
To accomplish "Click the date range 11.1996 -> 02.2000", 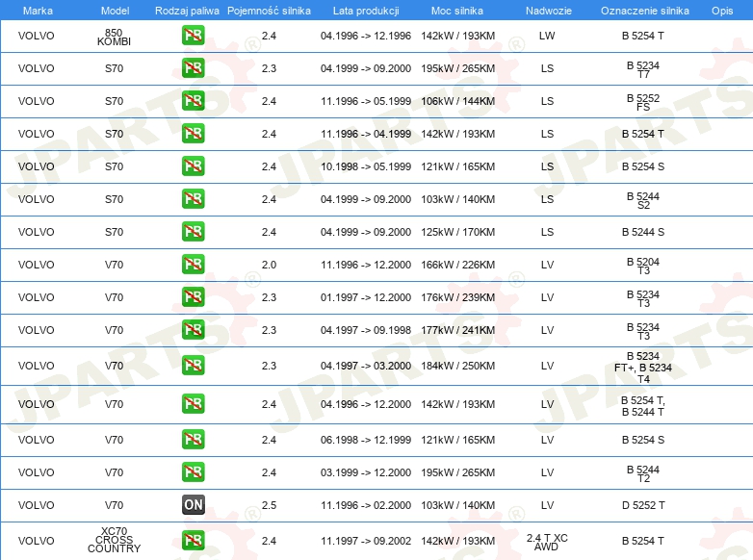I will click(x=366, y=505).
